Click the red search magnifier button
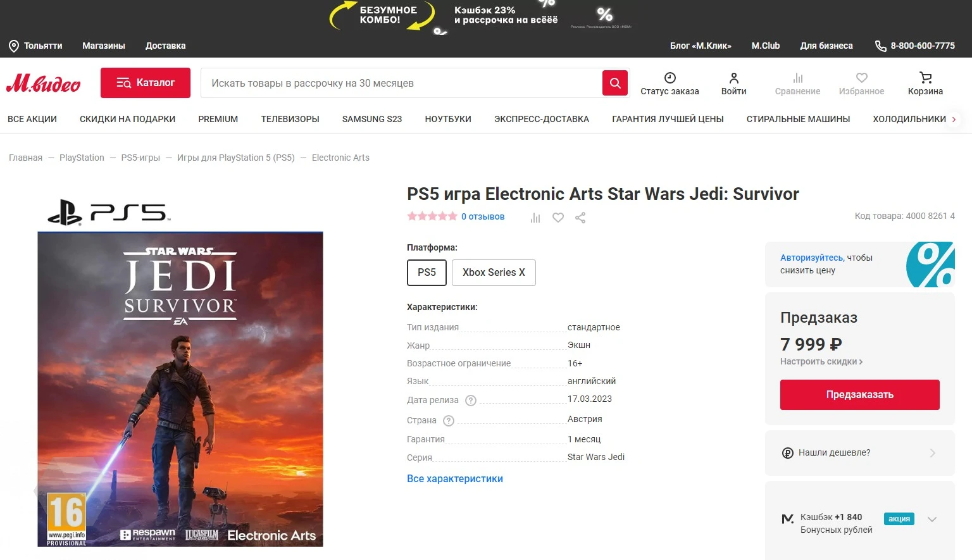 (x=614, y=83)
